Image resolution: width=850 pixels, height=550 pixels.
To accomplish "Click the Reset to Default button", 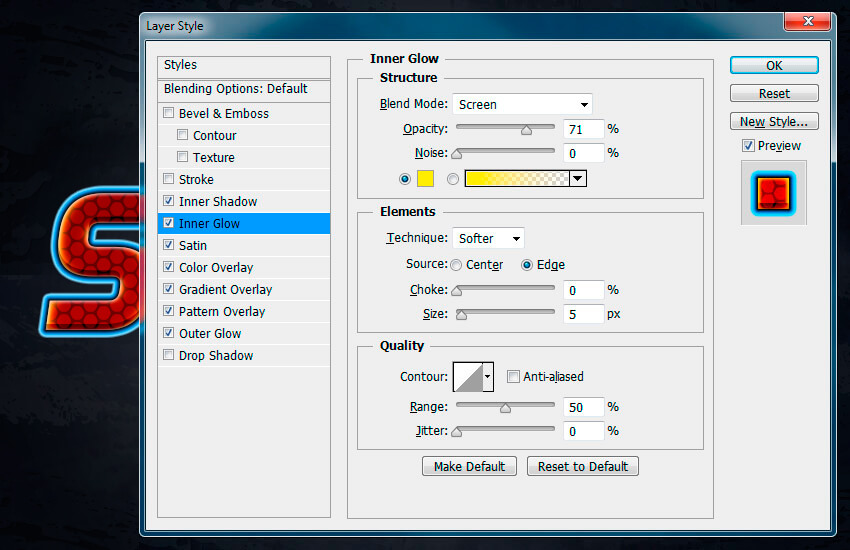I will pyautogui.click(x=582, y=466).
